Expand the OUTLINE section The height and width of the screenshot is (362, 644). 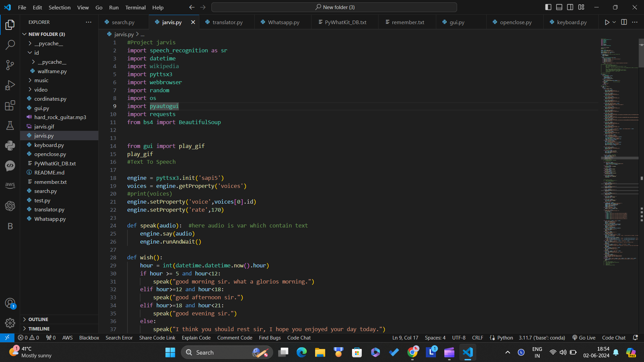coord(38,319)
